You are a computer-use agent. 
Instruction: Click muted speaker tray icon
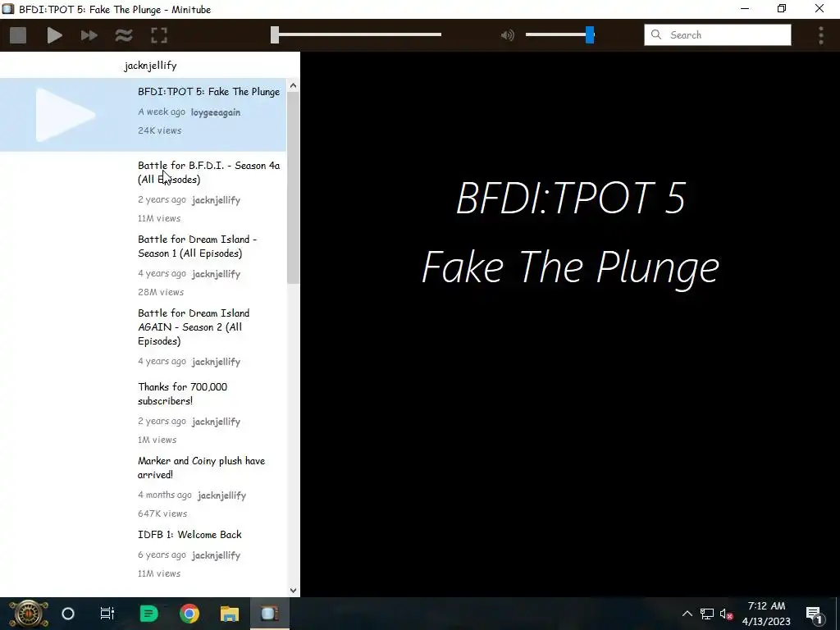coord(727,614)
